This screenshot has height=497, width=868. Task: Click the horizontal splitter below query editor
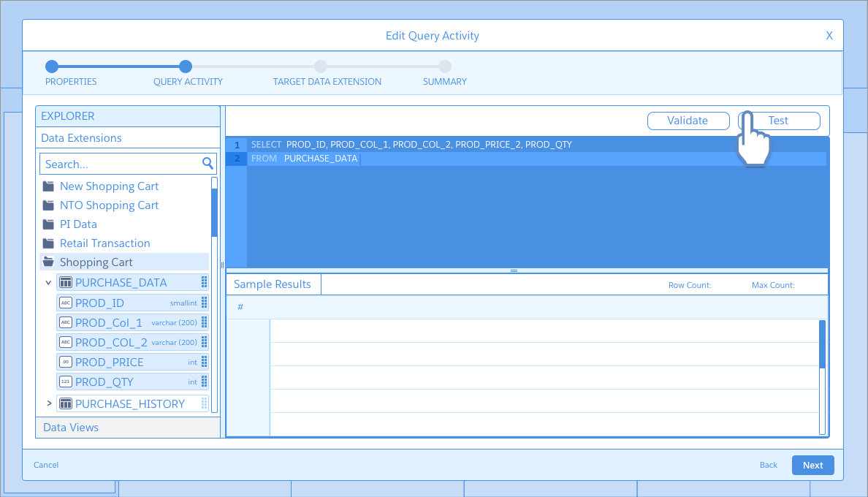514,270
